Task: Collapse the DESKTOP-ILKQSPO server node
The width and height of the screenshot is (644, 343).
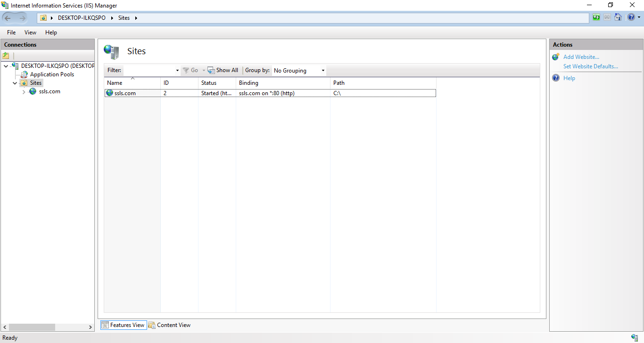Action: coord(6,66)
